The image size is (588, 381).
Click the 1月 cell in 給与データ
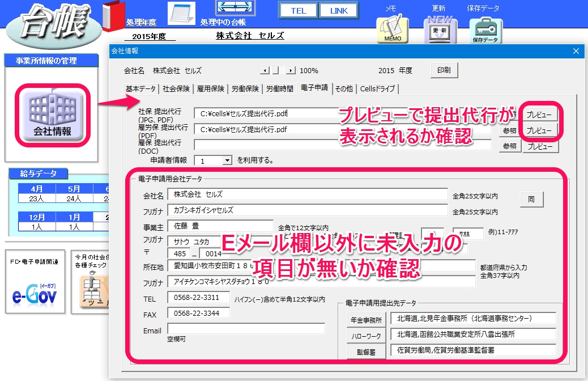(74, 217)
